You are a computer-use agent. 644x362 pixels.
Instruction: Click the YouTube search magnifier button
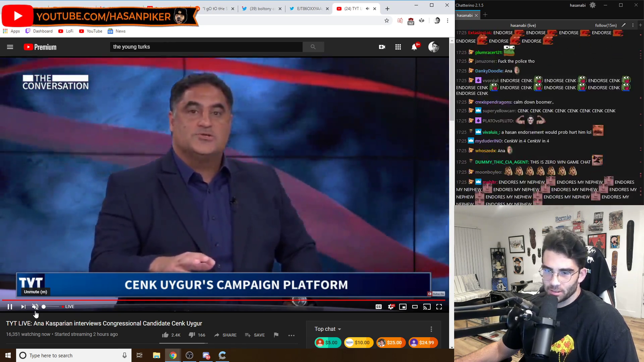coord(313,47)
